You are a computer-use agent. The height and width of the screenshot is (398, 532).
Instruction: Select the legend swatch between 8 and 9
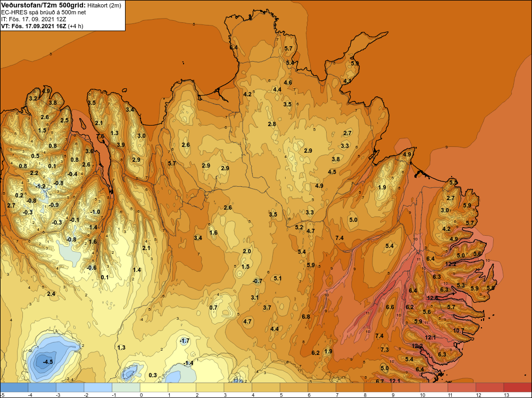[378, 387]
